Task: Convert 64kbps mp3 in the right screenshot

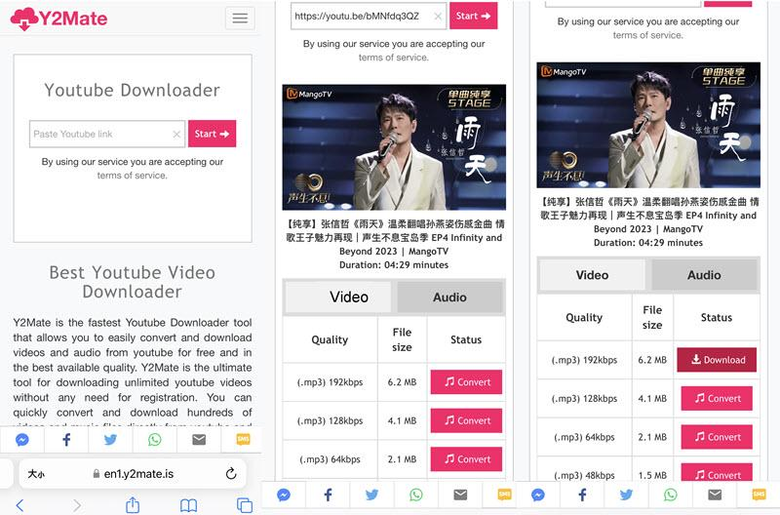Action: [717, 437]
